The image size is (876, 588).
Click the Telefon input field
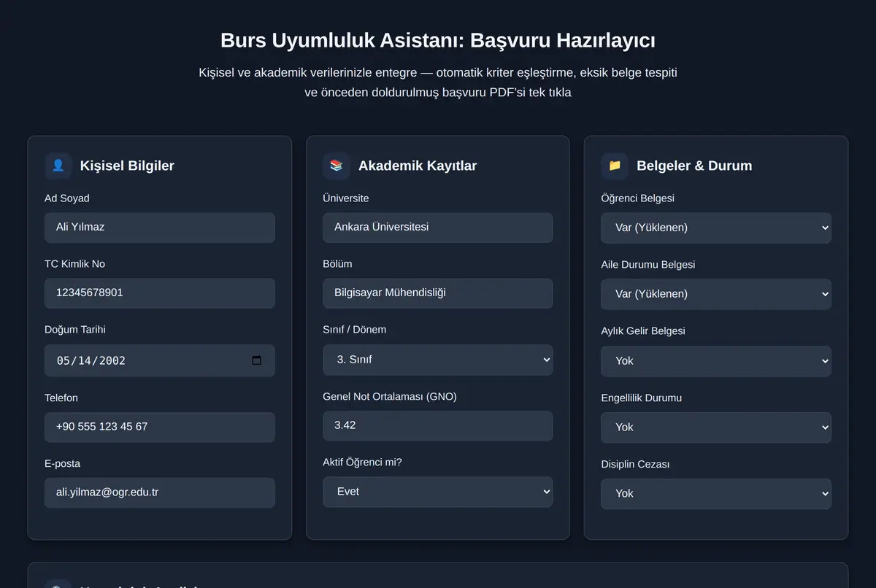click(x=160, y=427)
